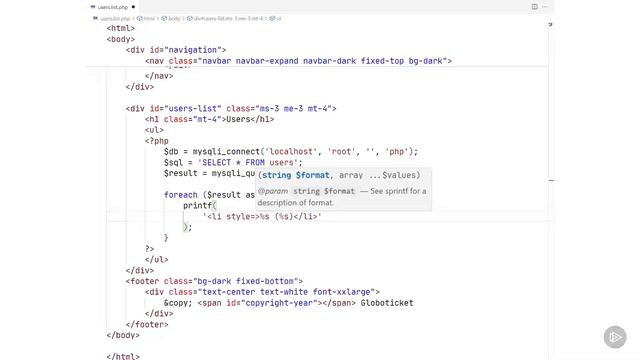Click the closing </nav> tag
The width and height of the screenshot is (640, 360).
pos(159,76)
